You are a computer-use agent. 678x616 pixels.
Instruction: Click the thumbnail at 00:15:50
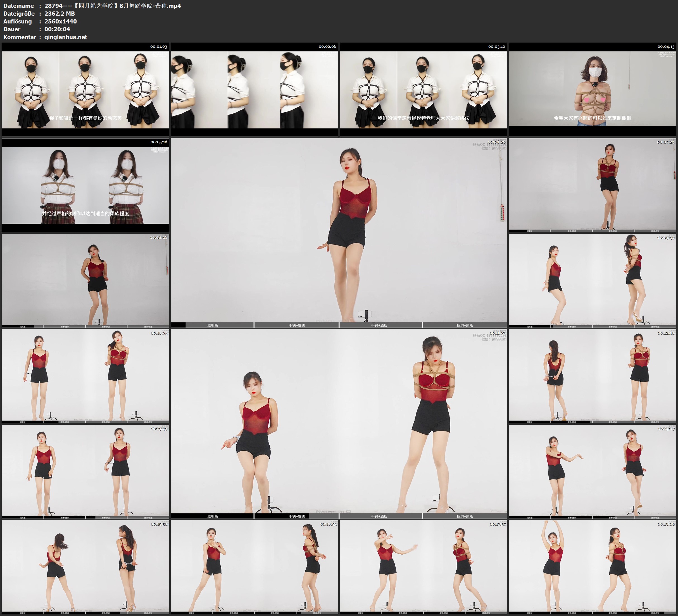[x=85, y=567]
